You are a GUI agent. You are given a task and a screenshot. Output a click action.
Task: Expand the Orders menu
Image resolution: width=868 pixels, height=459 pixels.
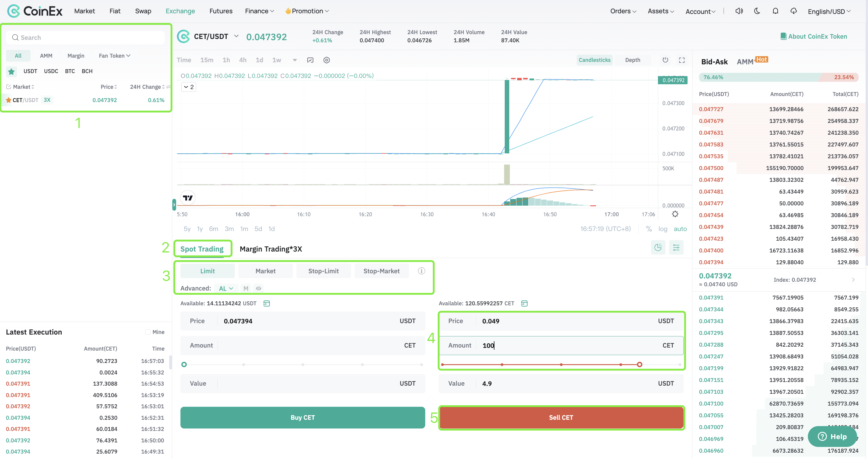click(623, 11)
